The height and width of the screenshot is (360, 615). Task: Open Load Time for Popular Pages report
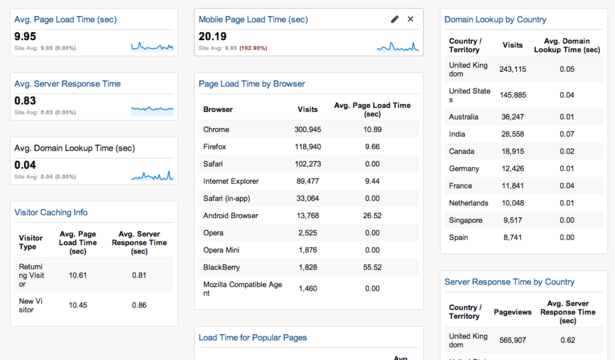(x=253, y=338)
